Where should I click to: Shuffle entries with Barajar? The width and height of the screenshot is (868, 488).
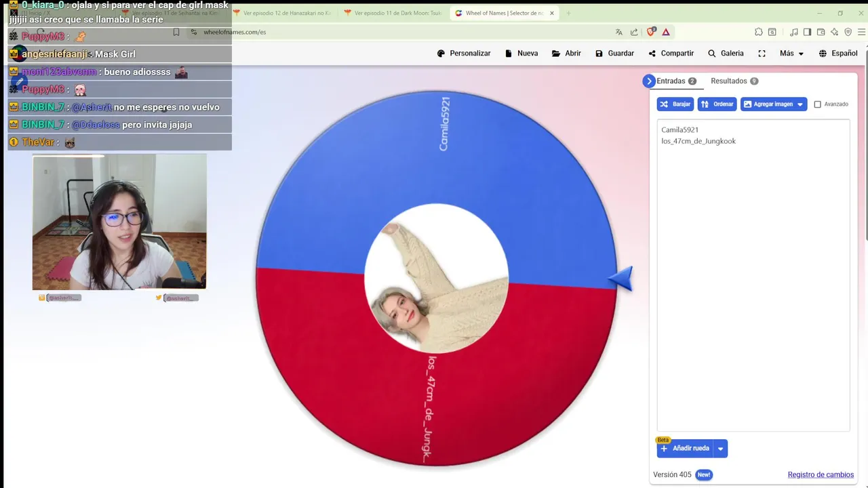coord(675,104)
